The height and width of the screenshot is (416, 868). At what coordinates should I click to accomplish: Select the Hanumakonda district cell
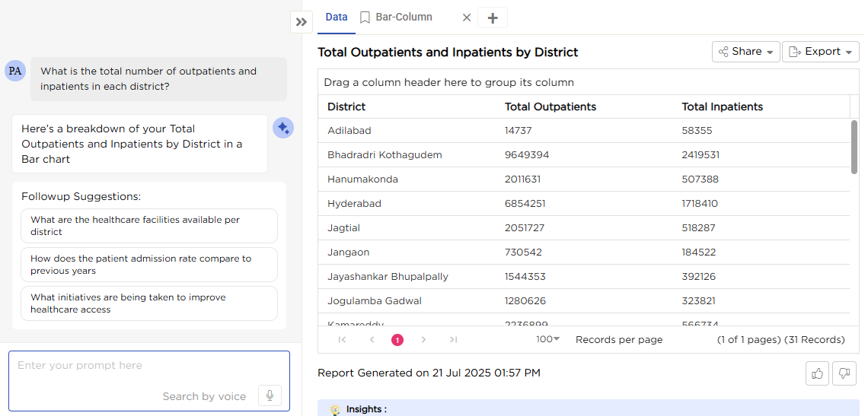pos(362,179)
